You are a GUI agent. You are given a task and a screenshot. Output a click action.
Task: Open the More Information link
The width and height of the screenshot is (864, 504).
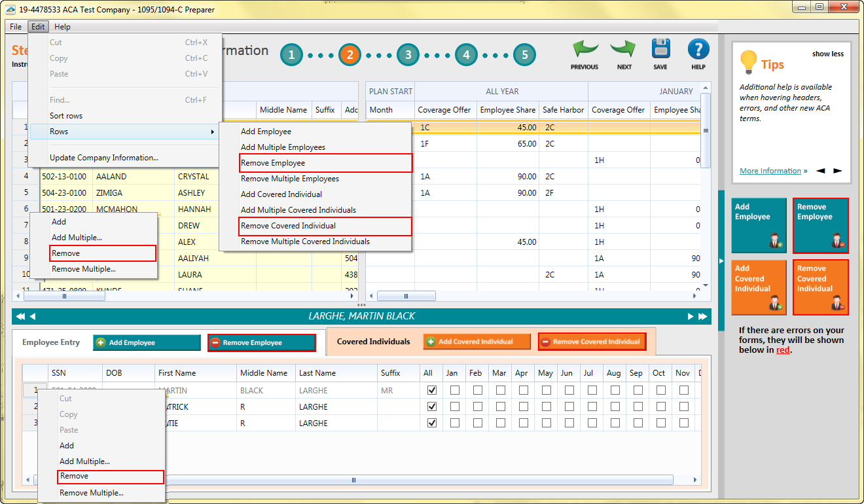pos(770,171)
